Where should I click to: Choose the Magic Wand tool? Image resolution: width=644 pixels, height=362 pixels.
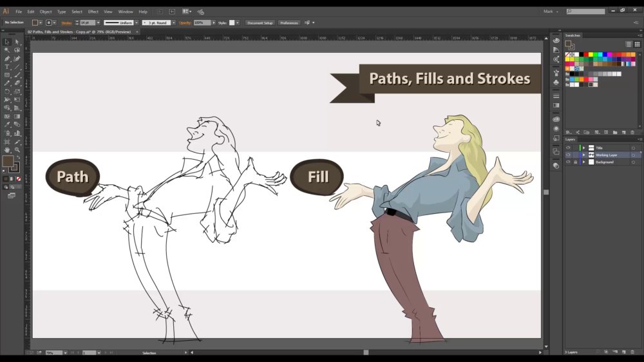(x=7, y=50)
